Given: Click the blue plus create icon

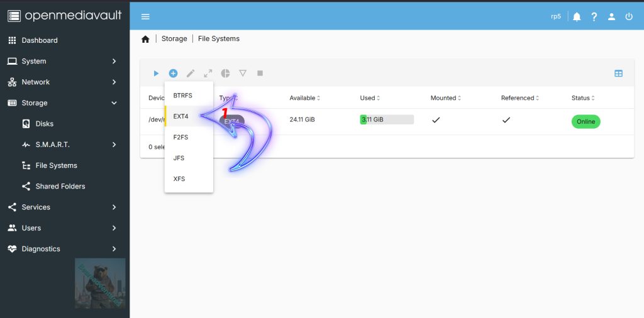Looking at the screenshot, I should tap(174, 74).
